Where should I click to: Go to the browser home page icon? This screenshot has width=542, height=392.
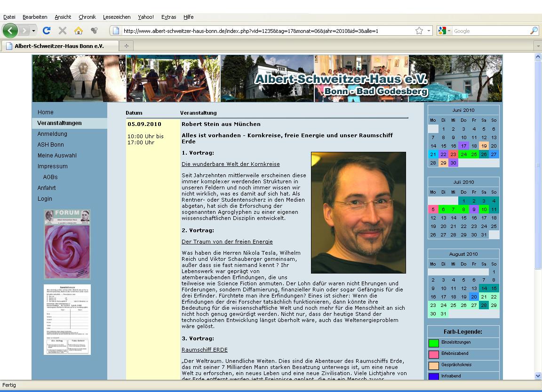[x=78, y=31]
